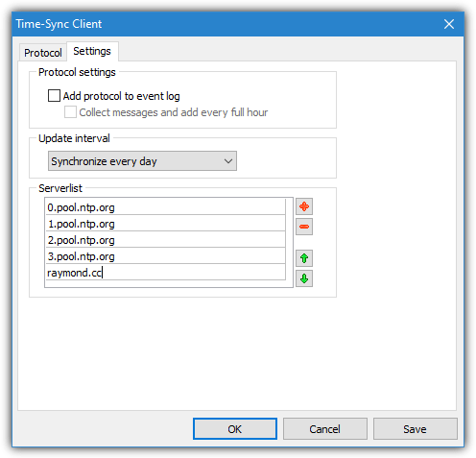Select the 2.pool.ntp.org server entry
This screenshot has height=458, width=476.
coord(165,240)
